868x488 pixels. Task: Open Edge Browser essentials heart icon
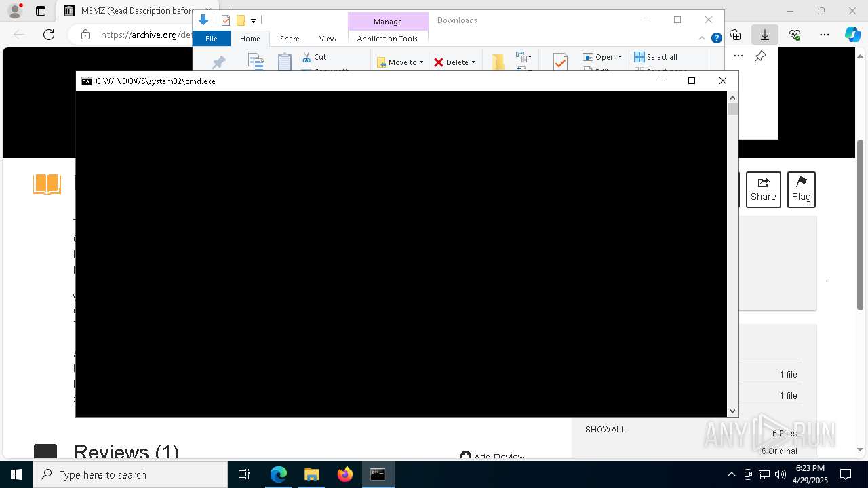click(795, 35)
